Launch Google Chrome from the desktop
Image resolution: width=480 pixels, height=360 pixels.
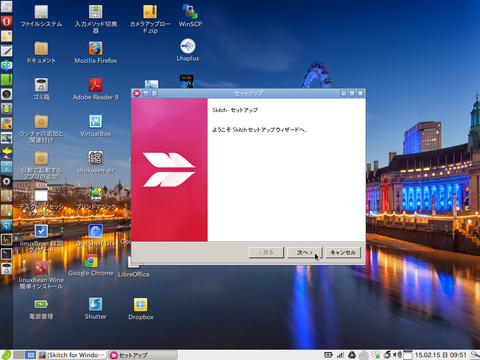click(x=91, y=265)
